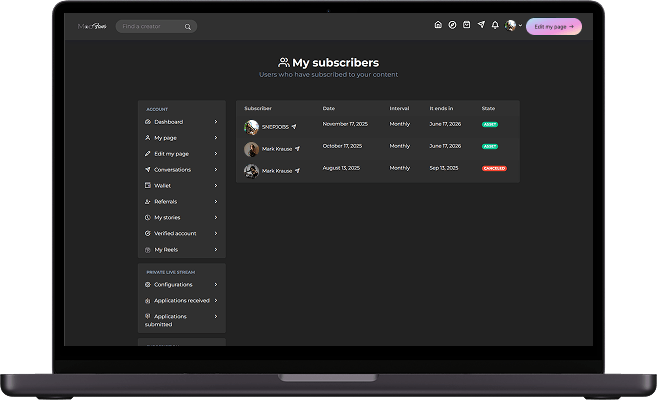This screenshot has height=401, width=657.
Task: Open messages via header paper plane icon
Action: pyautogui.click(x=481, y=25)
